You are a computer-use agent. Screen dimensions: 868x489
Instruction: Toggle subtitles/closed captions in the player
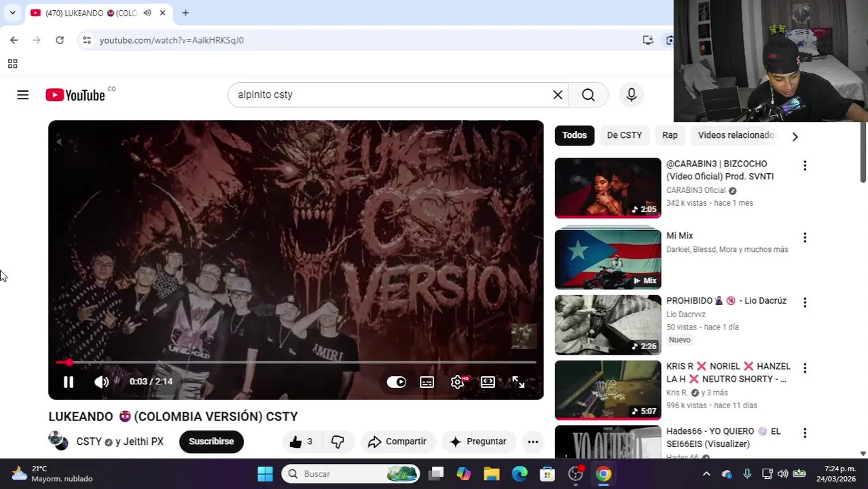(427, 382)
